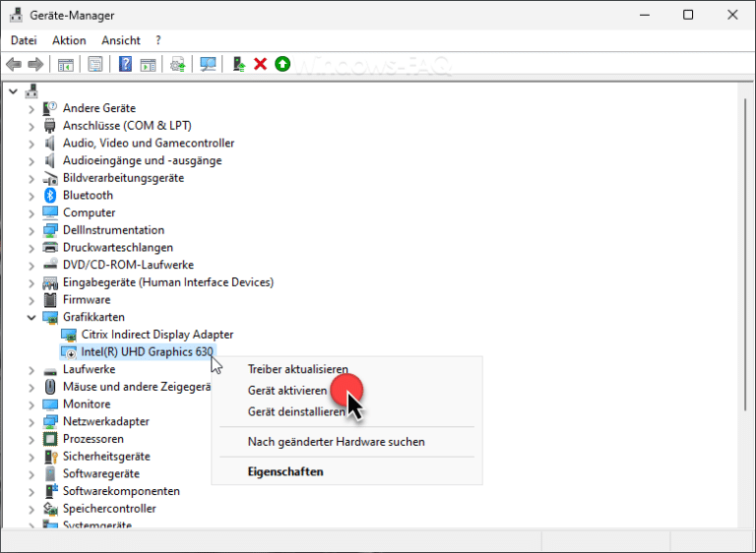The height and width of the screenshot is (553, 756).
Task: Select Intel(R) UHD Graphics 630 device
Action: (147, 351)
